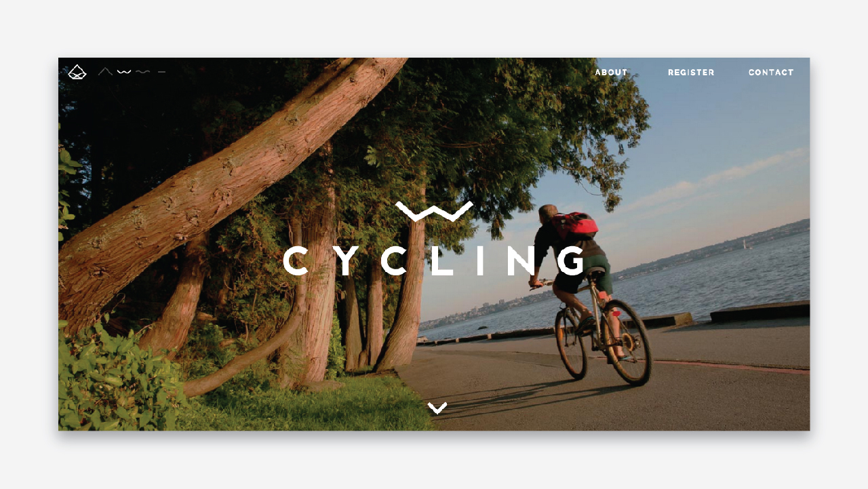This screenshot has height=489, width=868.
Task: Click the letter G in CYCLING
Action: click(x=570, y=261)
